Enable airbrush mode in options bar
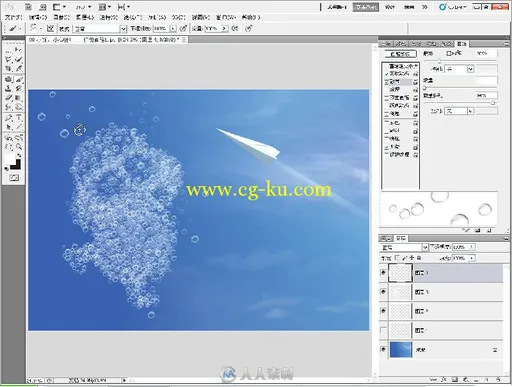512x387 pixels. (x=235, y=29)
